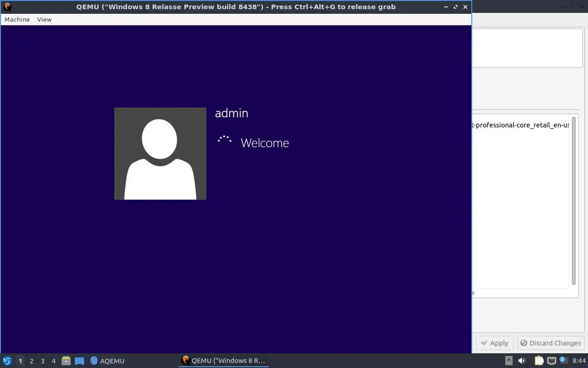Minimize the QEMU window

(x=446, y=7)
